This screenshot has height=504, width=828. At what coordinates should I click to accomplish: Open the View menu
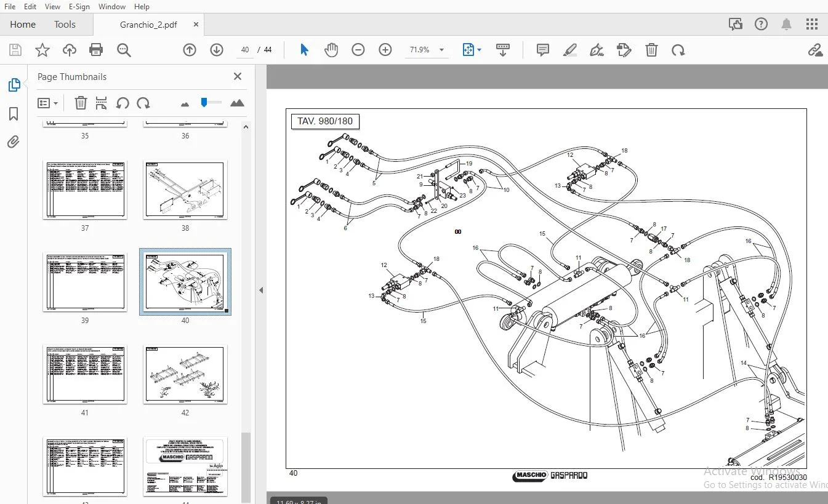click(x=53, y=7)
